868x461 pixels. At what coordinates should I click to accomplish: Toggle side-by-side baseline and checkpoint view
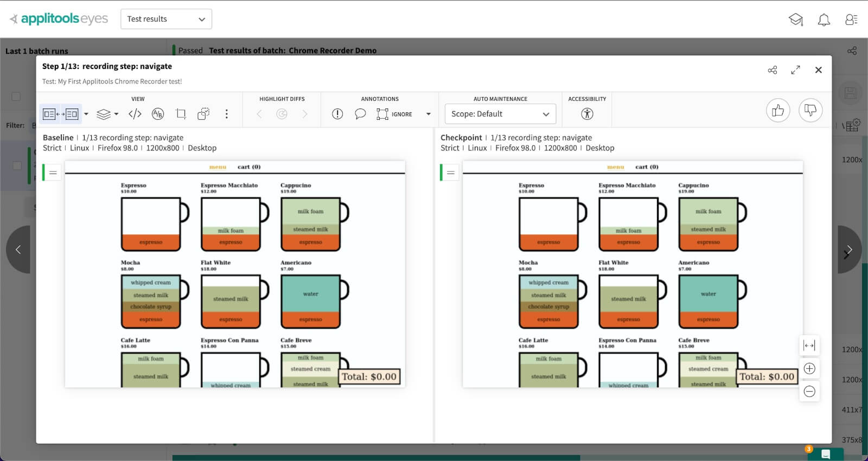click(61, 114)
